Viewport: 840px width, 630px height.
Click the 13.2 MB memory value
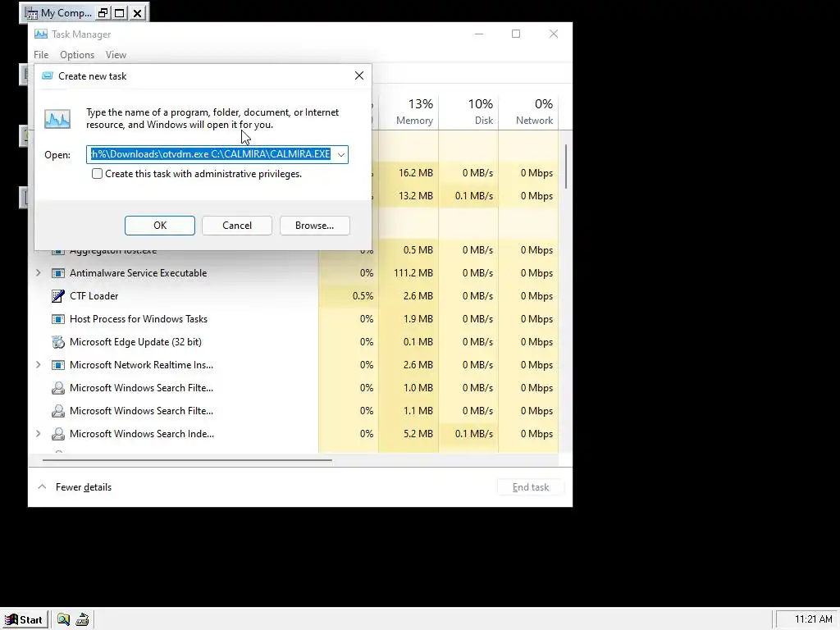(416, 196)
